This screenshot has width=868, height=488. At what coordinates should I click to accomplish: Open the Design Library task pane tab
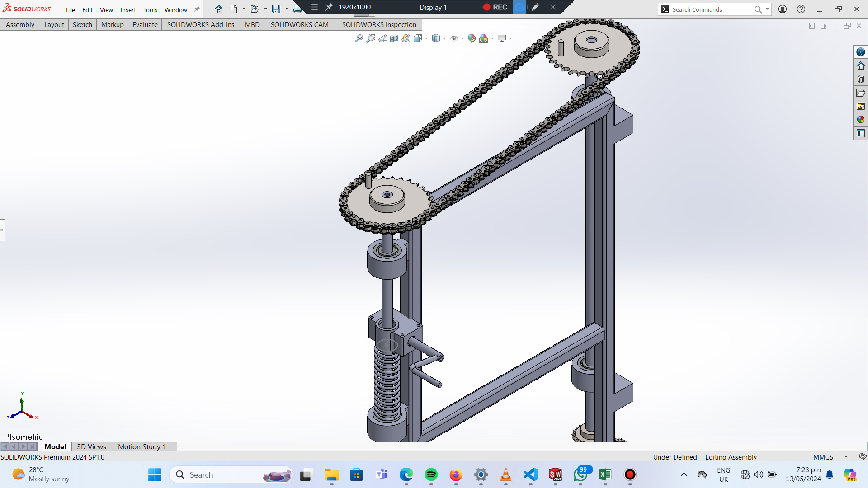tap(860, 79)
